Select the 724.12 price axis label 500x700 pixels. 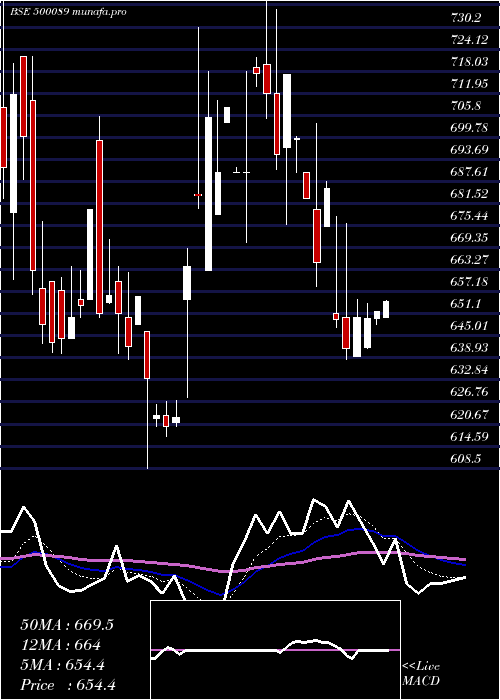469,40
